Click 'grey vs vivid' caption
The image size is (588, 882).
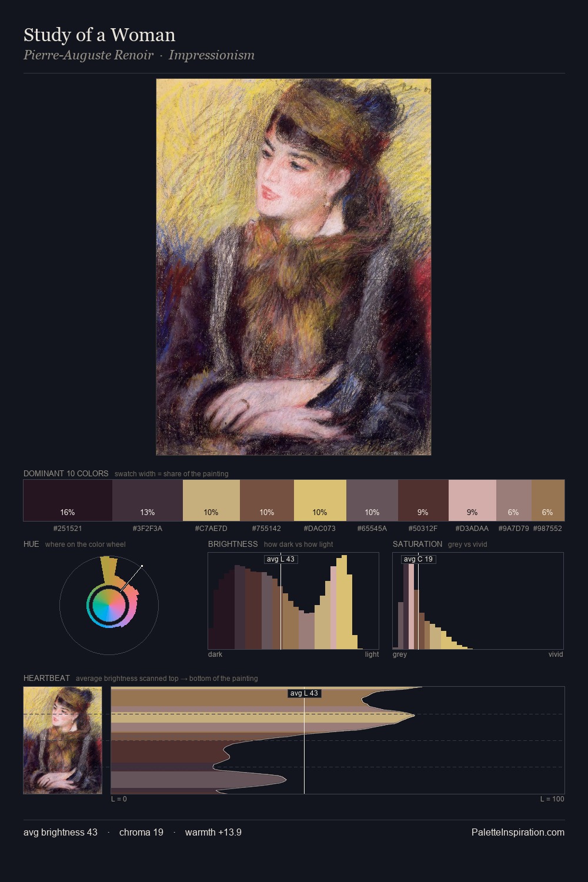coord(467,544)
